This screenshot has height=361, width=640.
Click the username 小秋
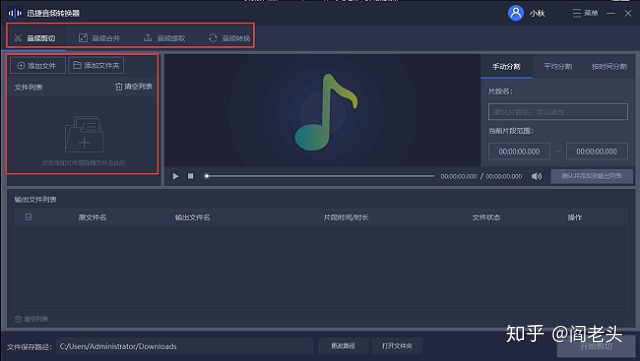537,13
